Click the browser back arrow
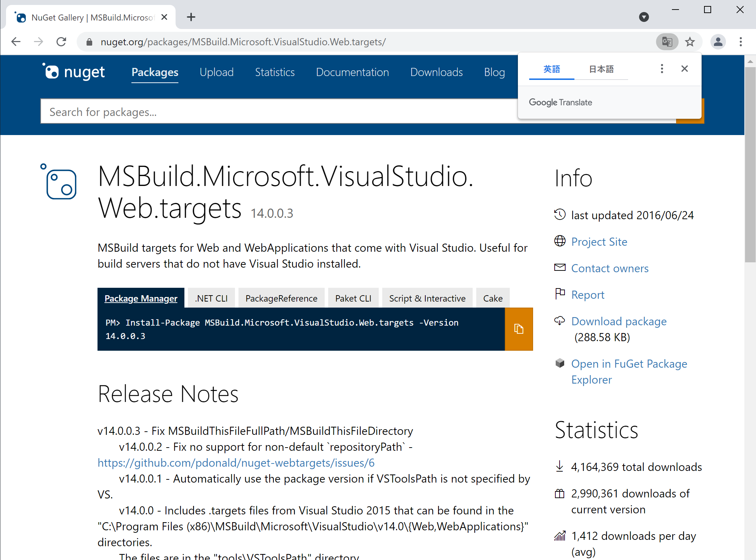Screen dimensions: 756x560 [16, 42]
